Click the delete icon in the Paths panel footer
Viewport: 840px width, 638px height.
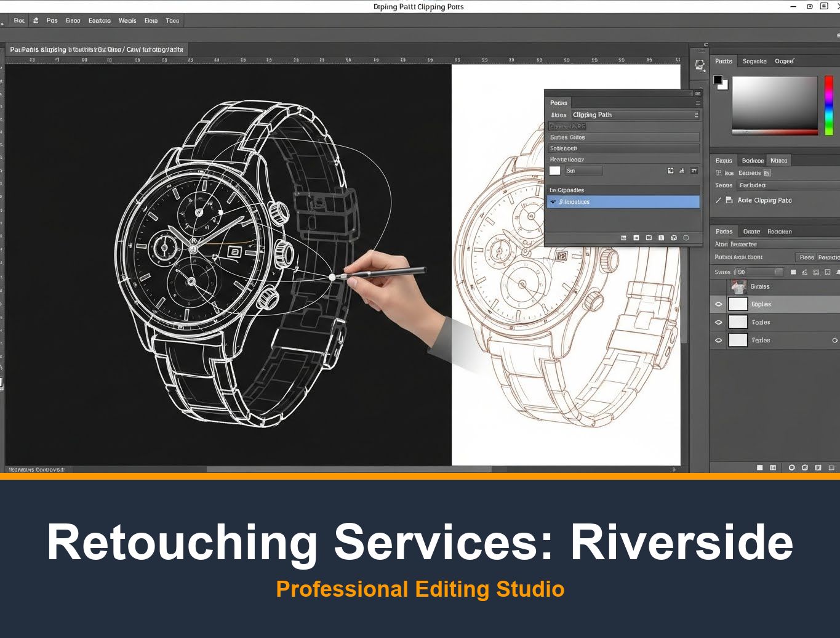[687, 238]
